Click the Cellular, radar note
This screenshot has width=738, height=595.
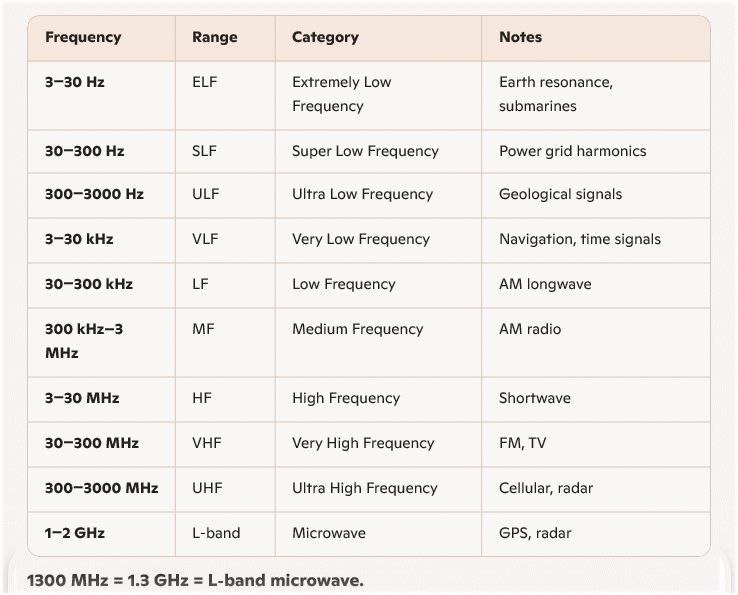coord(545,488)
